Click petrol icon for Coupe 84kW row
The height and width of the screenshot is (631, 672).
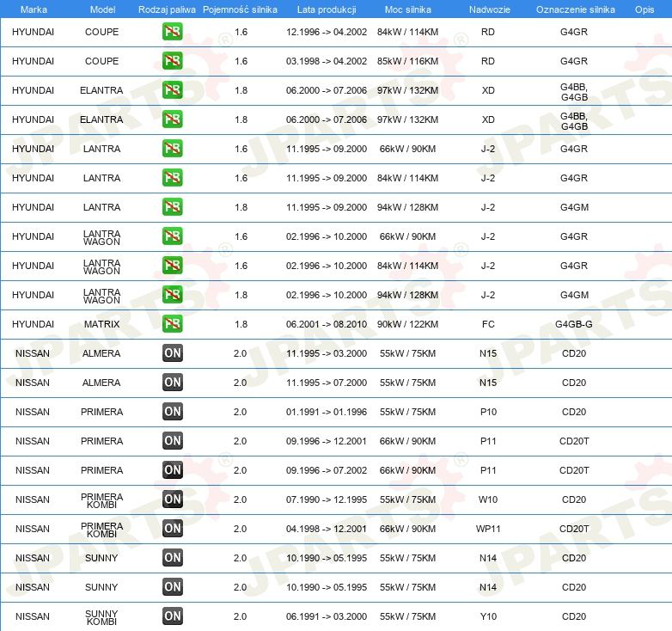(172, 32)
